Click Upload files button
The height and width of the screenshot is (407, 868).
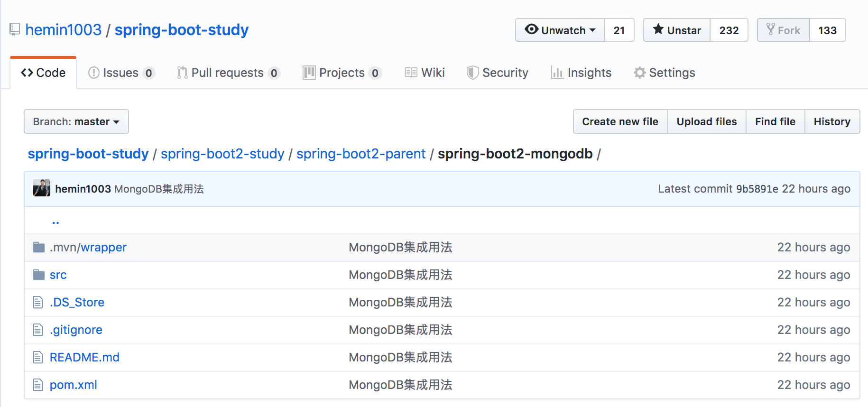(707, 121)
